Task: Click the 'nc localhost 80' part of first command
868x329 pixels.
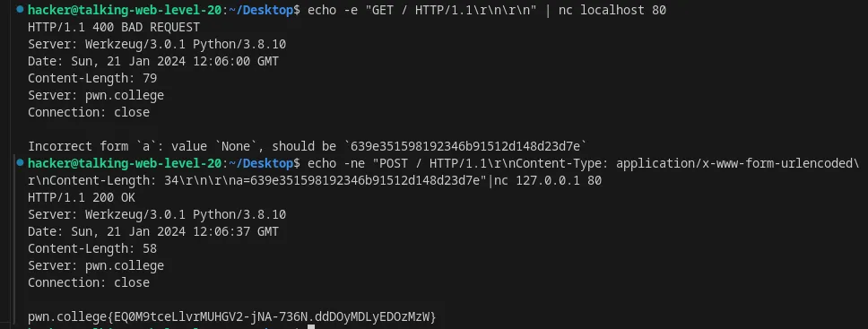Action: click(612, 10)
